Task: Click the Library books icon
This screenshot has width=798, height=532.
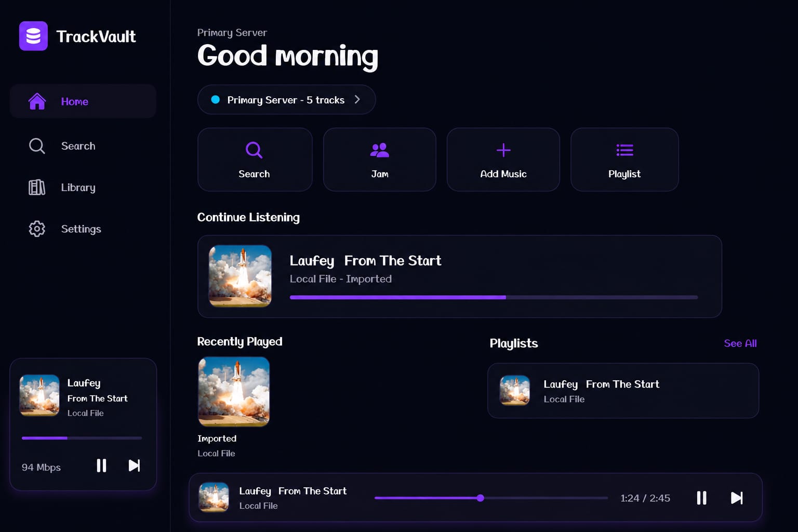Action: click(x=37, y=188)
